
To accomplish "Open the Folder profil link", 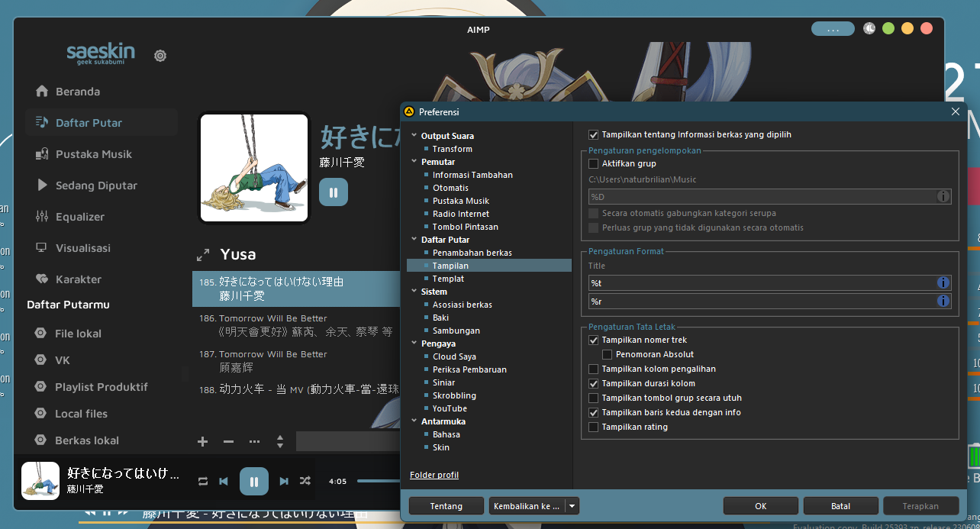I will pos(434,475).
